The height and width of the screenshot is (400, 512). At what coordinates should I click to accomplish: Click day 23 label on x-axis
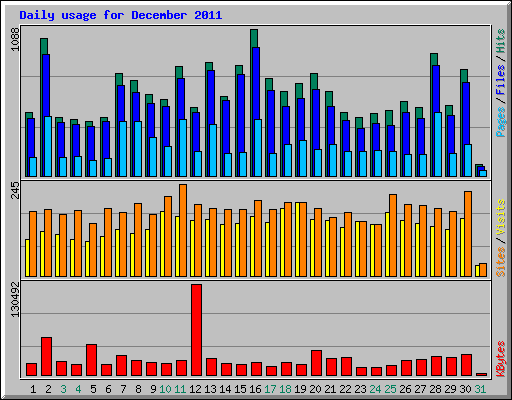click(x=360, y=389)
